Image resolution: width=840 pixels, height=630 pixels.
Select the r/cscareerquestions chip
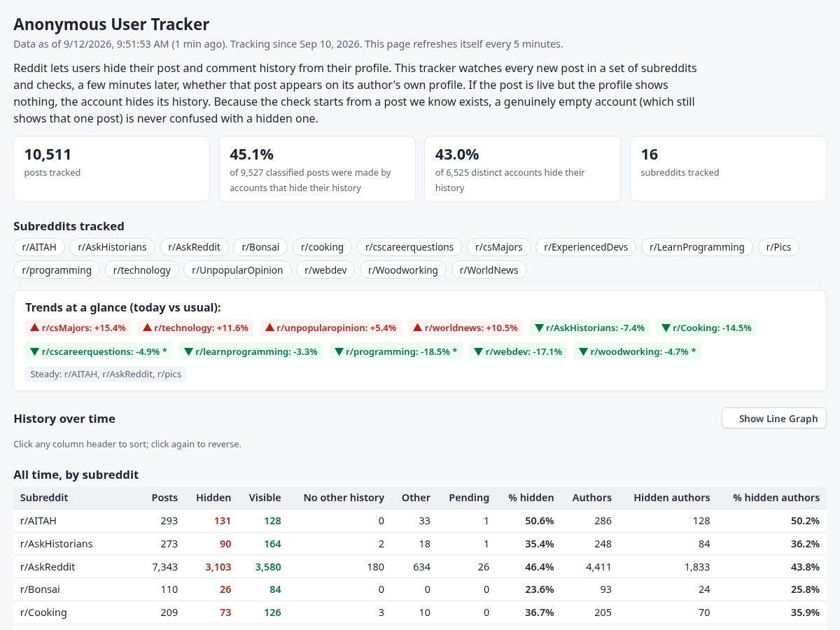coord(409,247)
